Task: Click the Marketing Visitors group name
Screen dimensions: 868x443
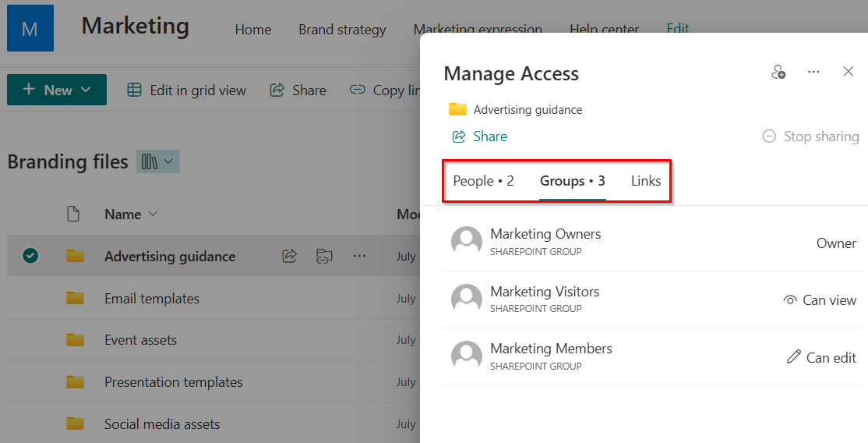Action: 545,292
